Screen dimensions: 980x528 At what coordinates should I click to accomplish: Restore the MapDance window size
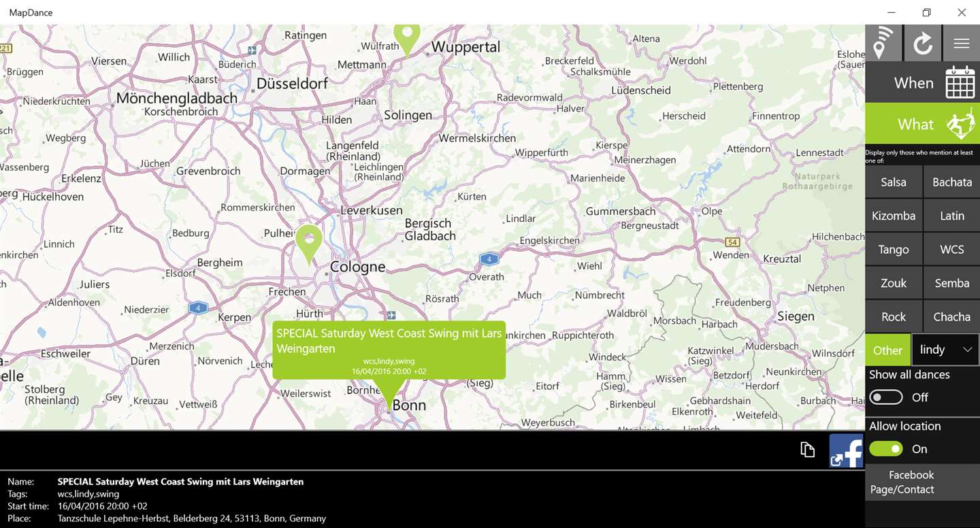[926, 12]
